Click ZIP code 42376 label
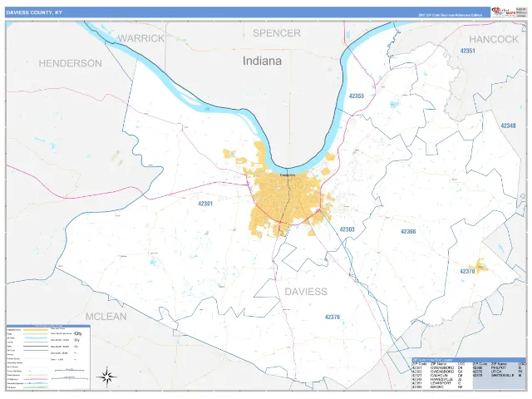 pyautogui.click(x=332, y=317)
